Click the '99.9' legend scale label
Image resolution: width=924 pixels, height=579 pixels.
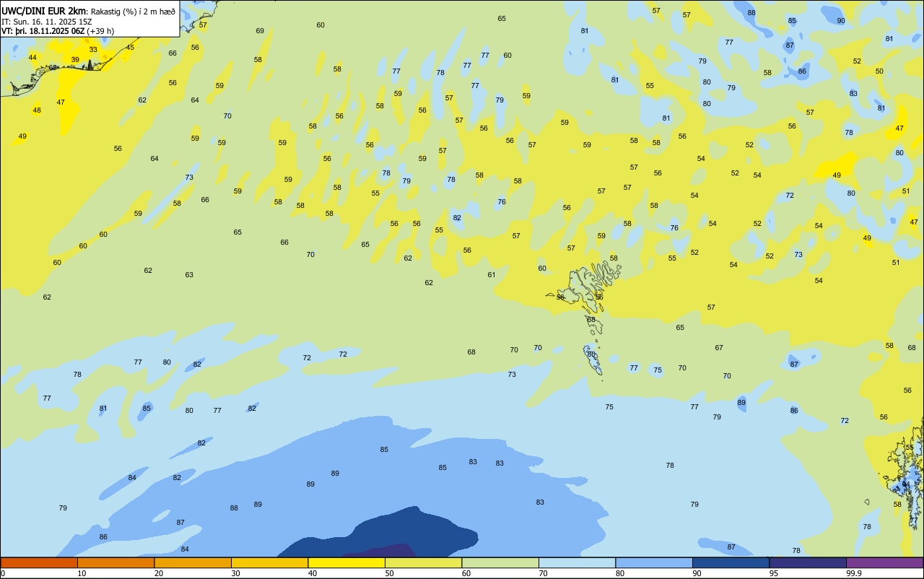pyautogui.click(x=855, y=573)
